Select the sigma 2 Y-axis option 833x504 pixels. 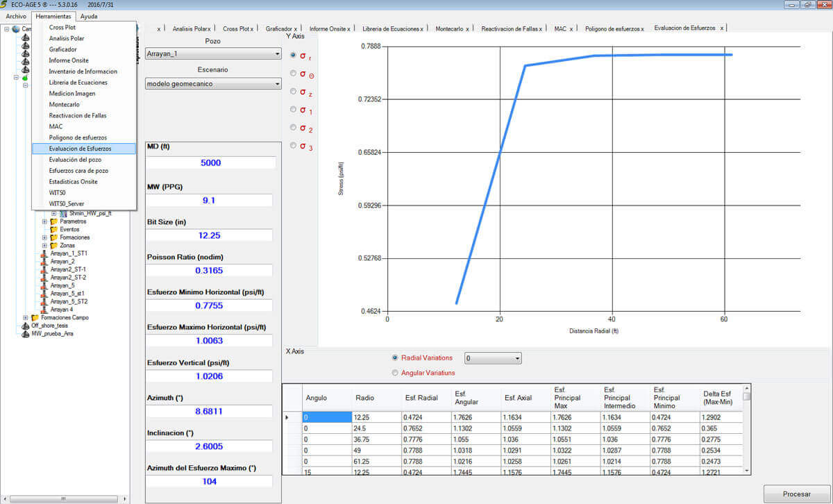tap(294, 128)
